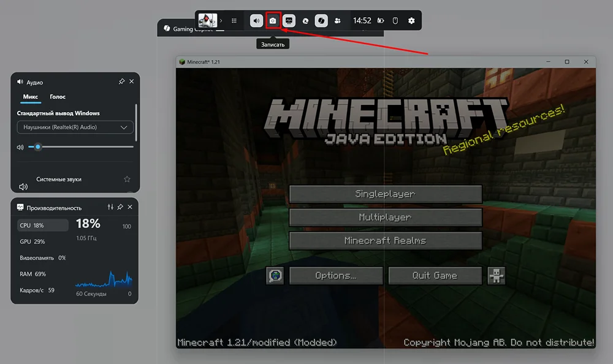Toggle the Audio widget speaker icon in Game Bar
The height and width of the screenshot is (364, 613).
[256, 20]
